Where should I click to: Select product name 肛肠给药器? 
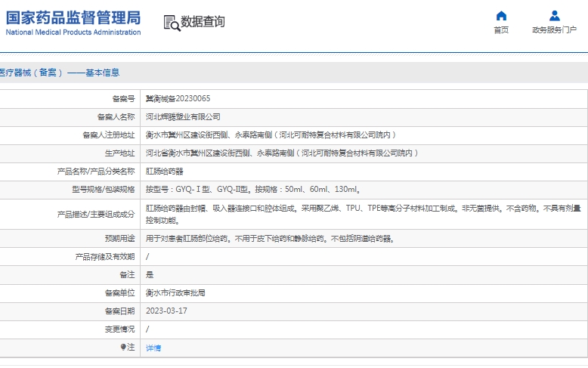click(x=164, y=172)
